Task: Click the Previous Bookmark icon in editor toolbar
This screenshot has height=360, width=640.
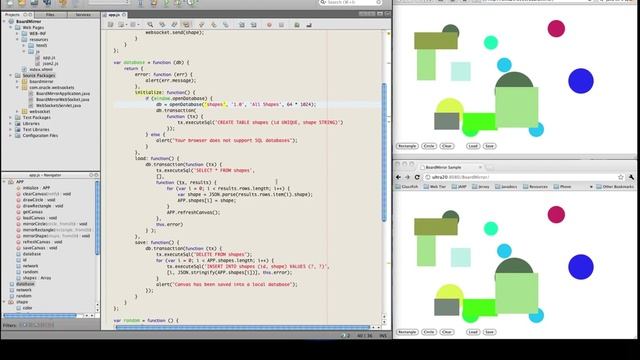Action: pyautogui.click(x=202, y=25)
